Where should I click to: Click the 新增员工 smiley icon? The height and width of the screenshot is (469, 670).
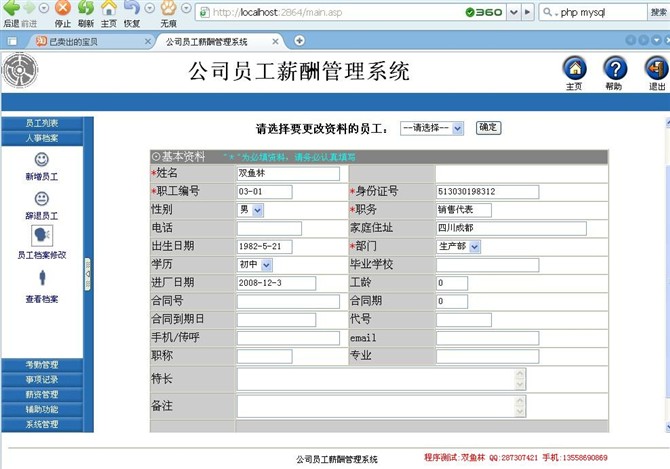42,159
